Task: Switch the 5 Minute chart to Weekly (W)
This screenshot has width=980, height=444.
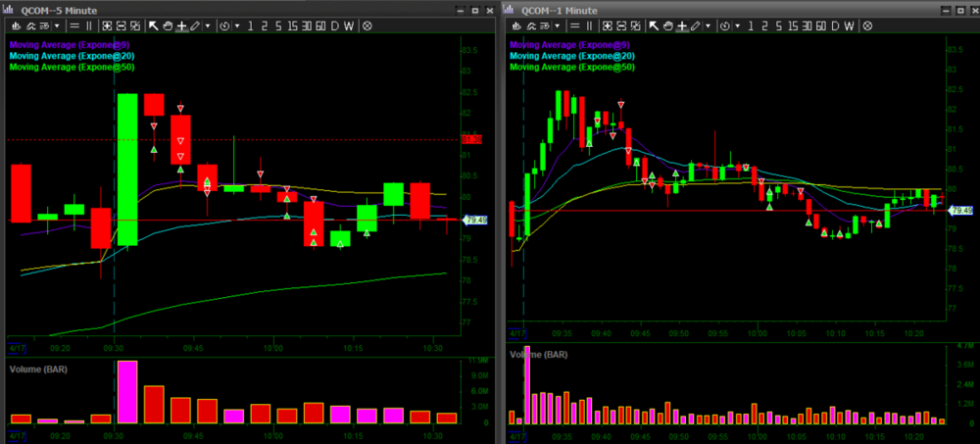Action: point(350,25)
